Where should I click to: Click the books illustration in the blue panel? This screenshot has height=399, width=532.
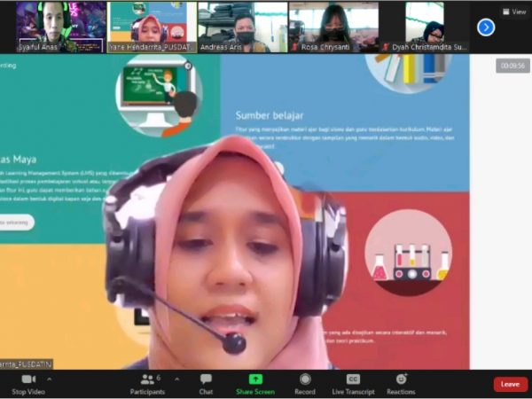(x=409, y=73)
